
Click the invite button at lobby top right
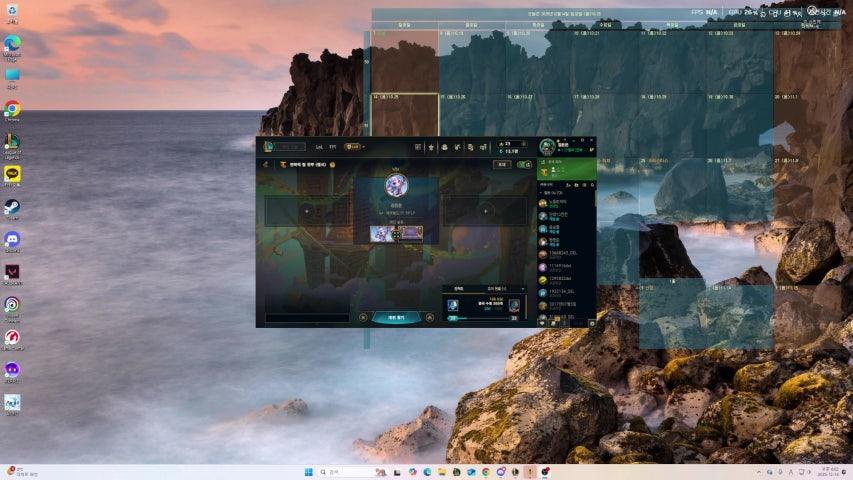502,164
